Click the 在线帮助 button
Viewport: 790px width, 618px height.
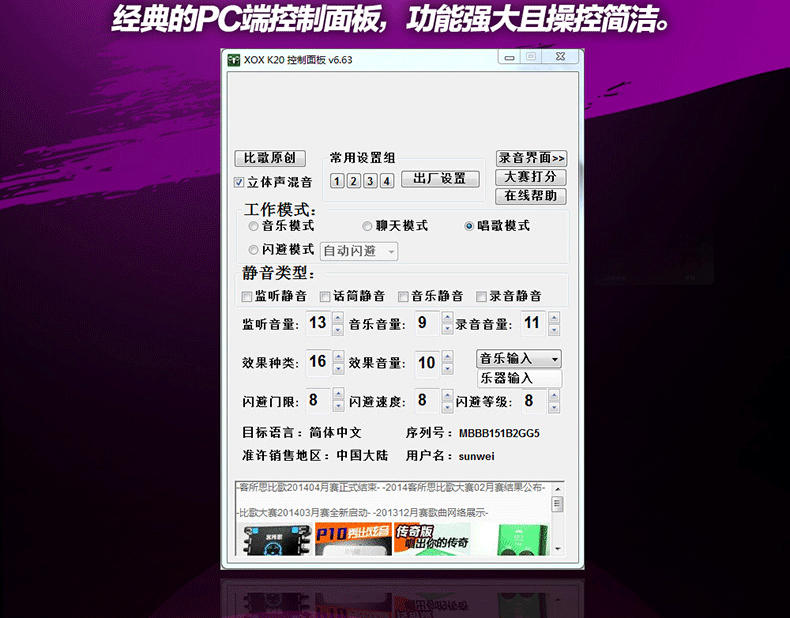(x=531, y=196)
